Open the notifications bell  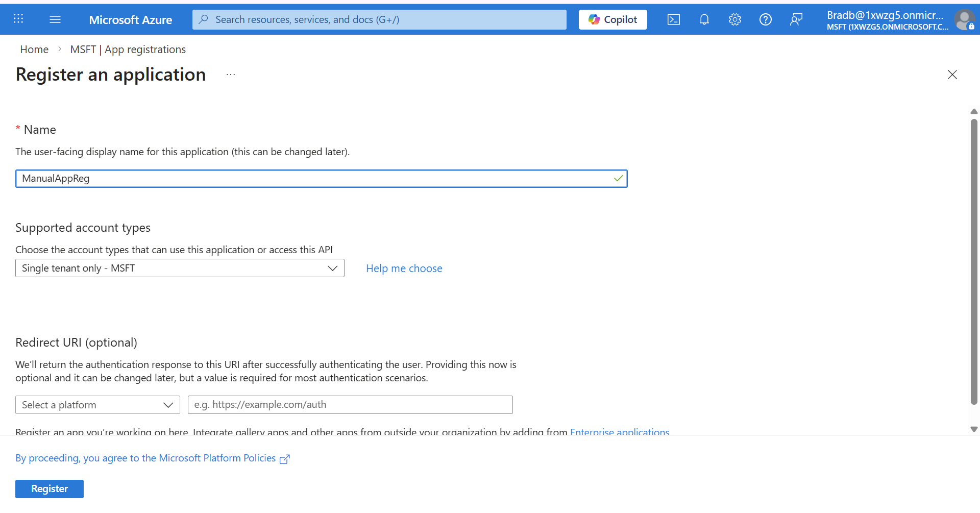pos(704,19)
